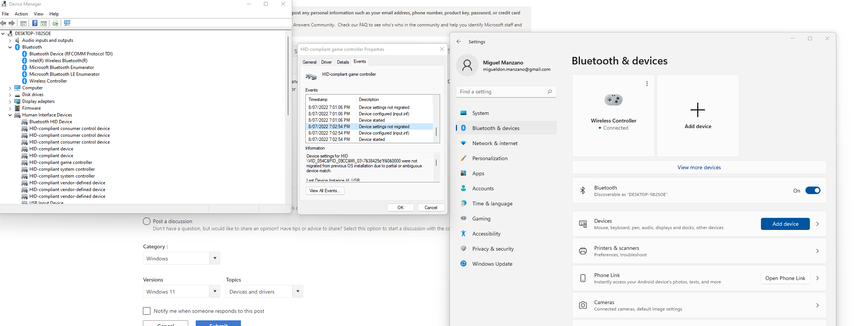Click the speaker icon for Audio inputs and outputs
The image size is (868, 326).
(x=17, y=40)
